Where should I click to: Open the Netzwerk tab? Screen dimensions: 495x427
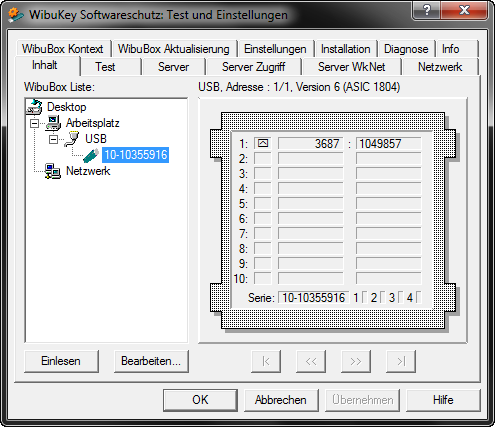point(440,67)
